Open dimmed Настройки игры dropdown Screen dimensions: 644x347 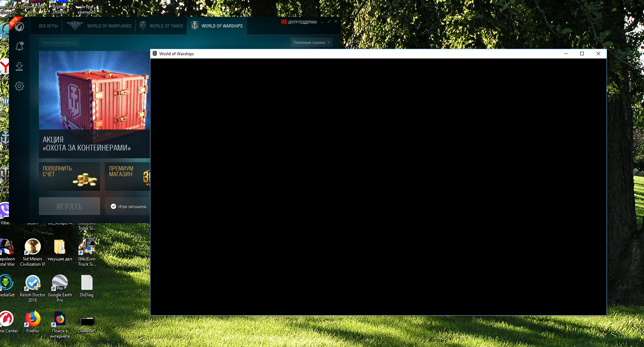click(x=59, y=42)
